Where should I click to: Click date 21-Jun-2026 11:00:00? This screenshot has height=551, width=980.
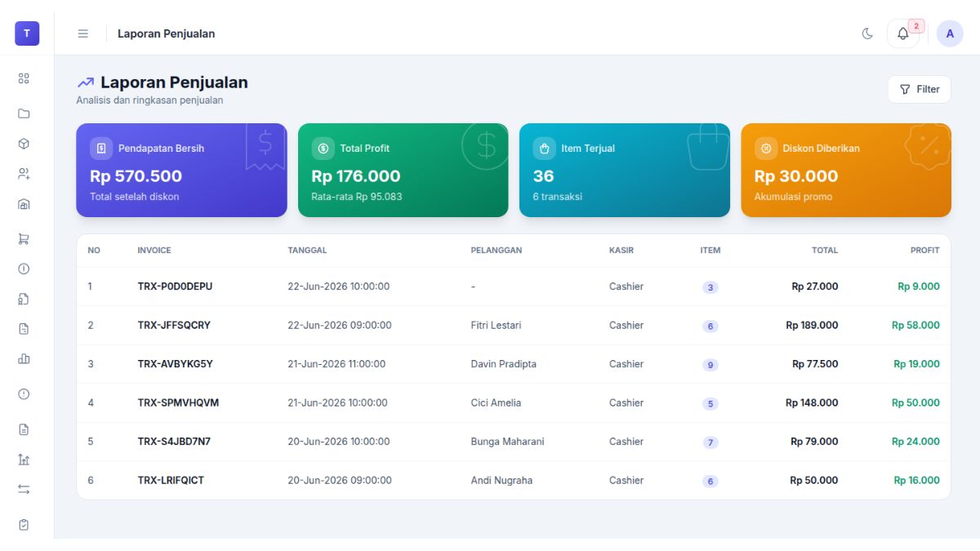click(336, 364)
